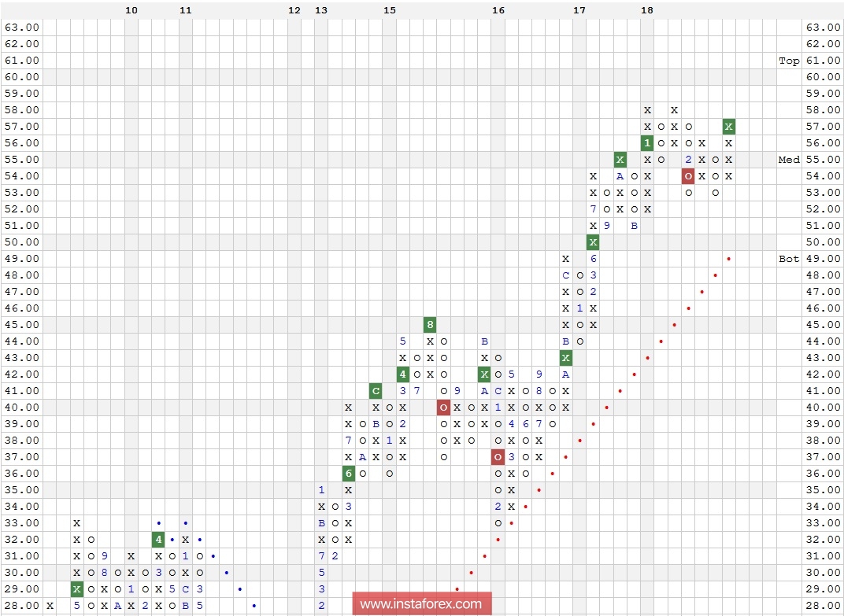Select the blue B in the 33.00 row
Screen dimensions: 844x616
coord(321,523)
